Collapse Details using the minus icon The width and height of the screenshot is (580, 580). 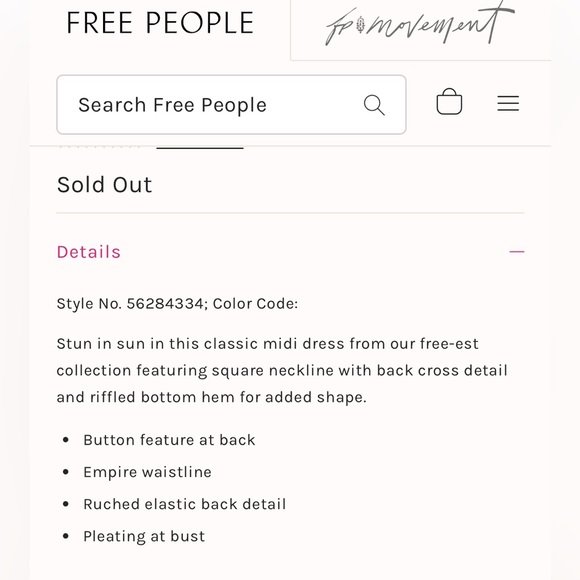[517, 252]
